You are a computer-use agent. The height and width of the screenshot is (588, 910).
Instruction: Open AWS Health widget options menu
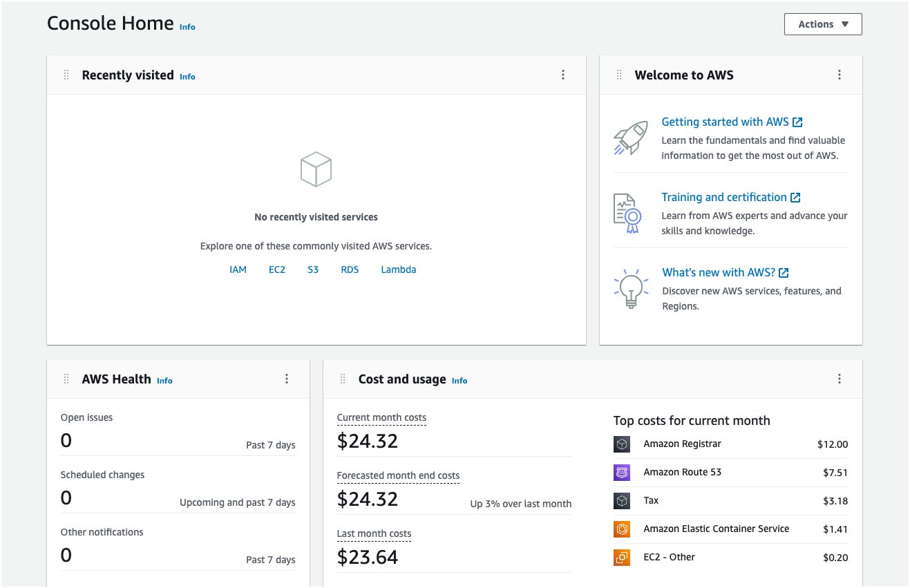(287, 379)
